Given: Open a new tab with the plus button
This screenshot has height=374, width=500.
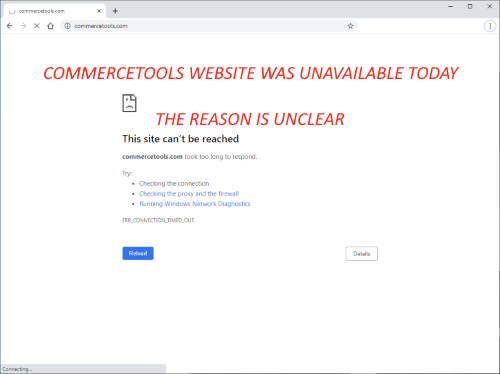Looking at the screenshot, I should [115, 11].
